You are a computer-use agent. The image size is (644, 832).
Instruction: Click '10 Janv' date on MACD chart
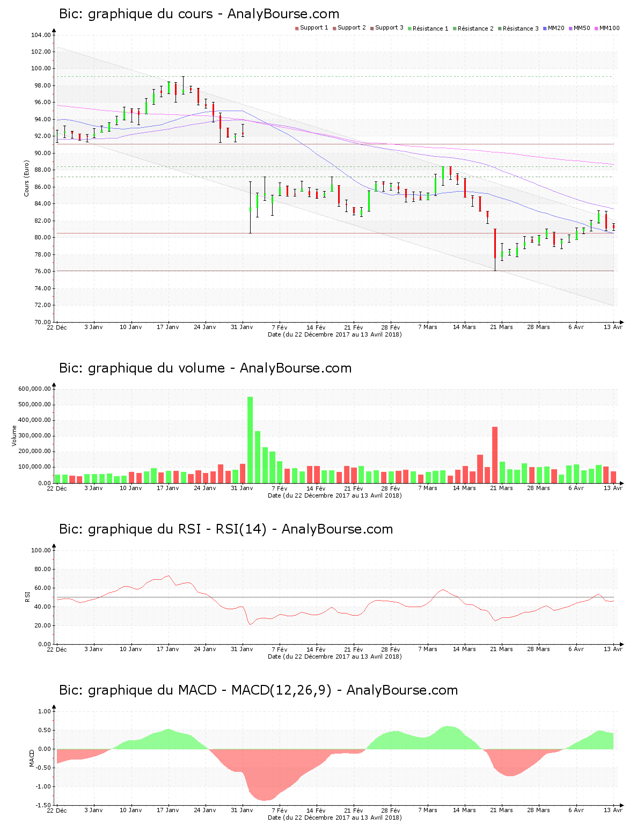(131, 811)
